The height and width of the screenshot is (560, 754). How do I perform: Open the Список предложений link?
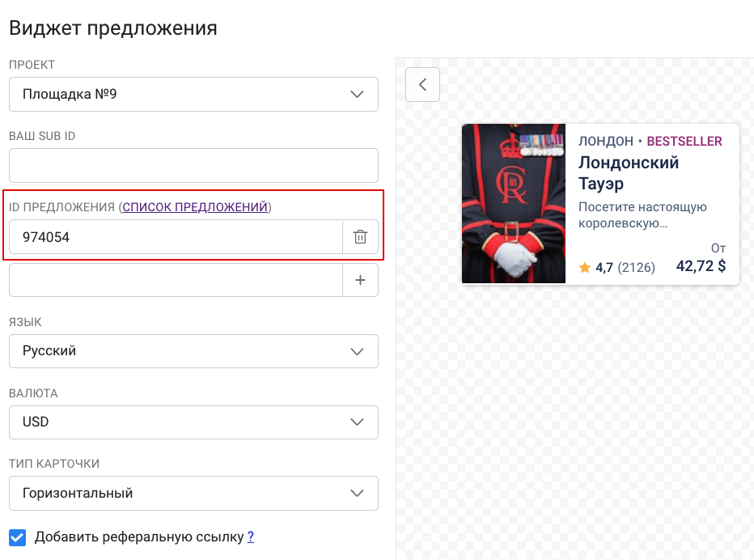coord(195,207)
